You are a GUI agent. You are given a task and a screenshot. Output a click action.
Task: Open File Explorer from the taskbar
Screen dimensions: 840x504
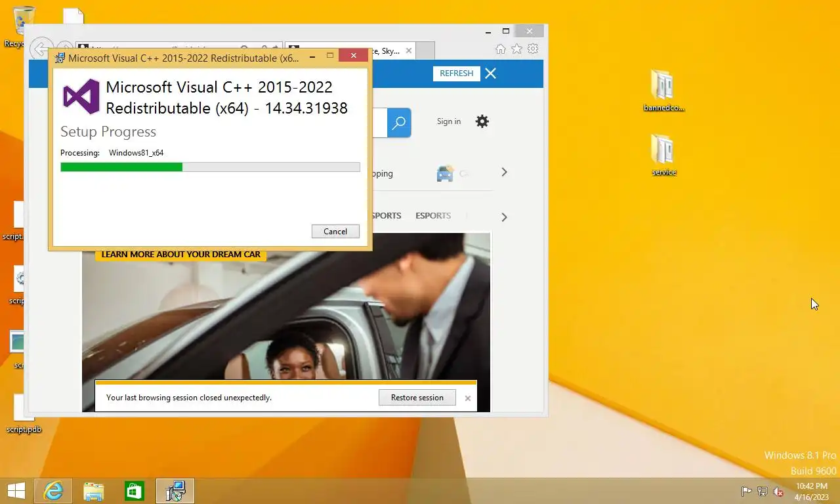pos(94,491)
